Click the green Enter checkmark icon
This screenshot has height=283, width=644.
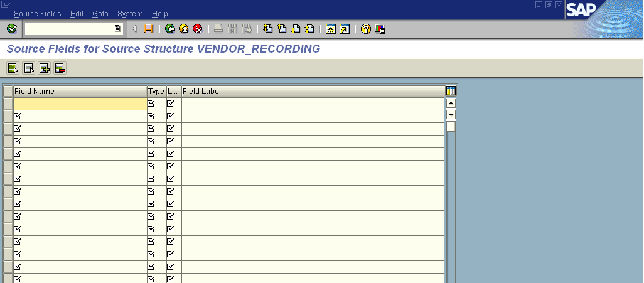[11, 29]
